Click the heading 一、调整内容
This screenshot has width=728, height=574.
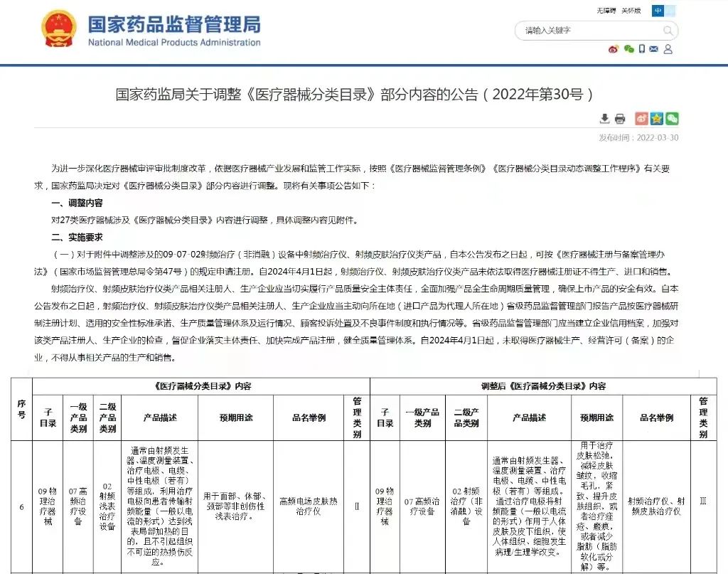77,203
